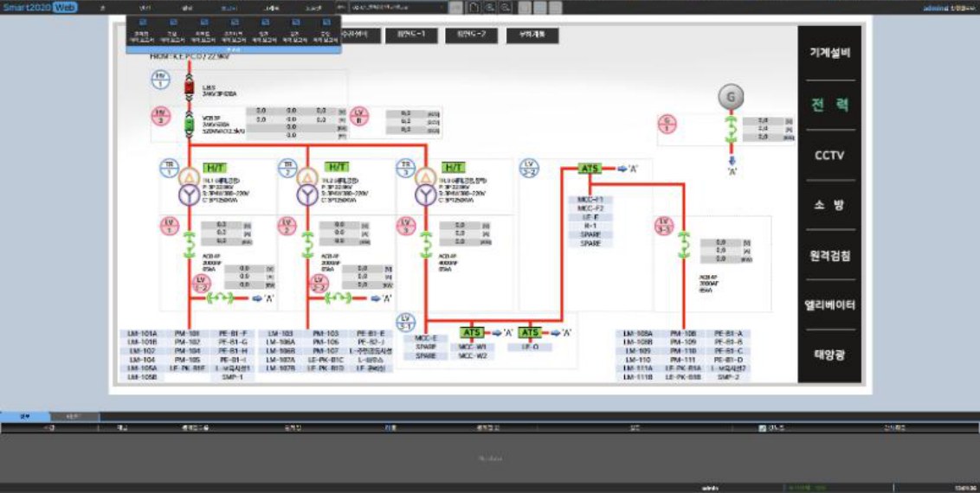Open the TR 2 circle marker
Viewport: 980px width, 493px height.
click(287, 167)
